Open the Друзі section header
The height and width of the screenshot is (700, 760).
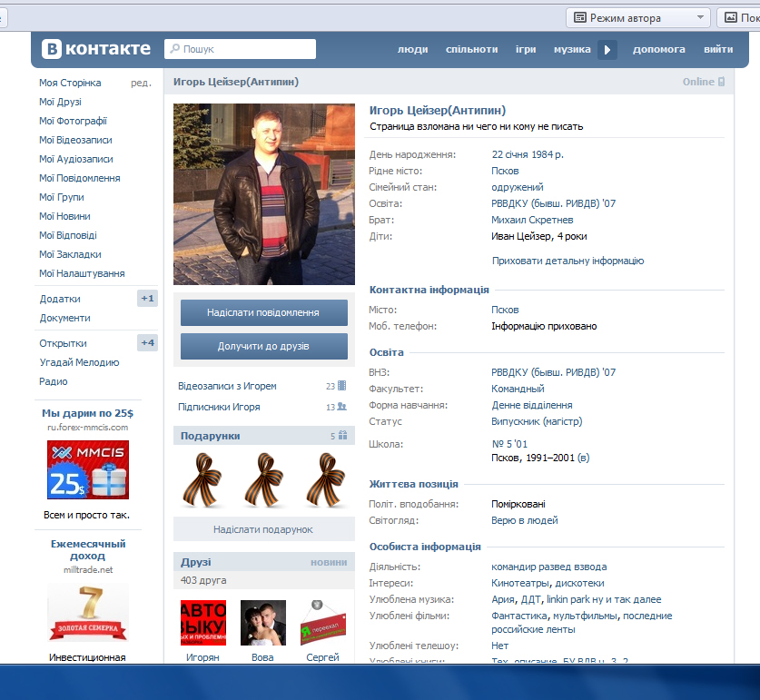[196, 562]
